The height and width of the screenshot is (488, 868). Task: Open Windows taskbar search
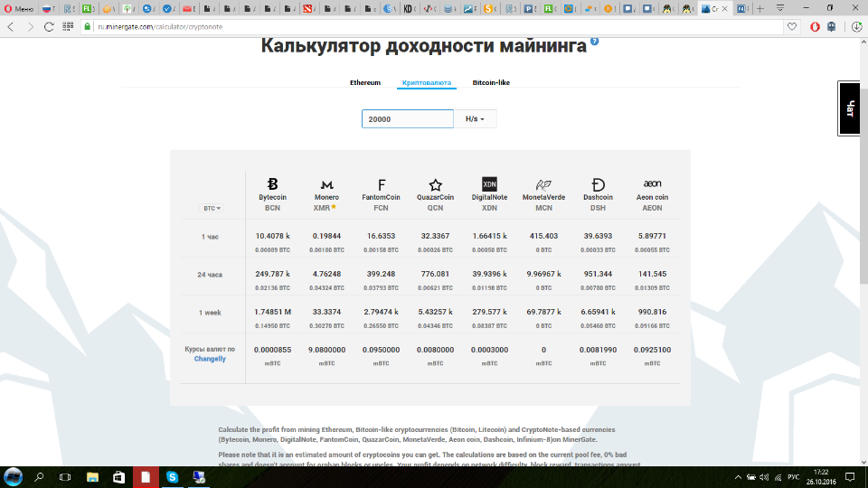(x=39, y=477)
